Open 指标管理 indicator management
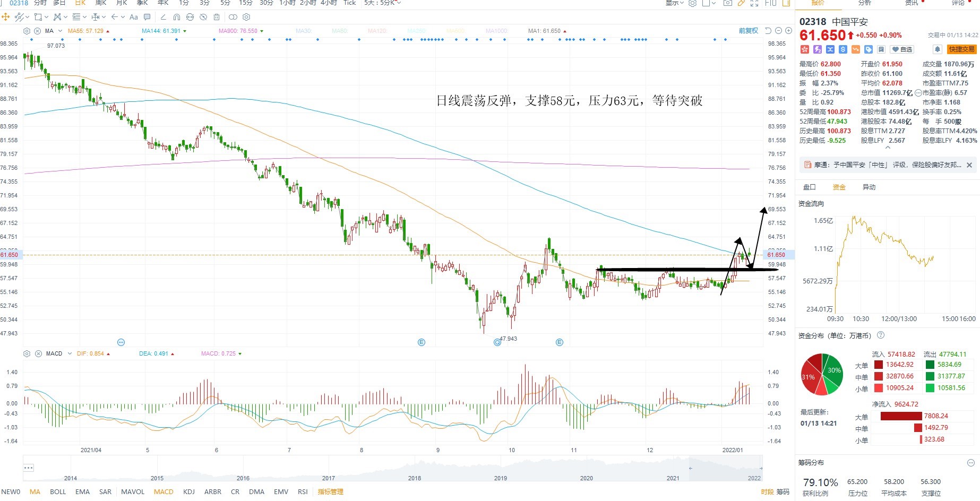 [x=330, y=492]
